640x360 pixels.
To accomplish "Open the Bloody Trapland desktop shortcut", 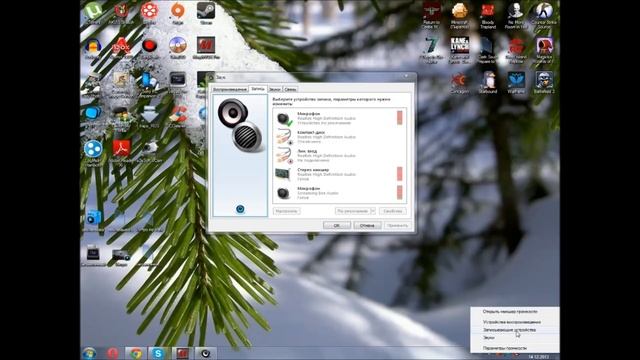I will (x=488, y=15).
